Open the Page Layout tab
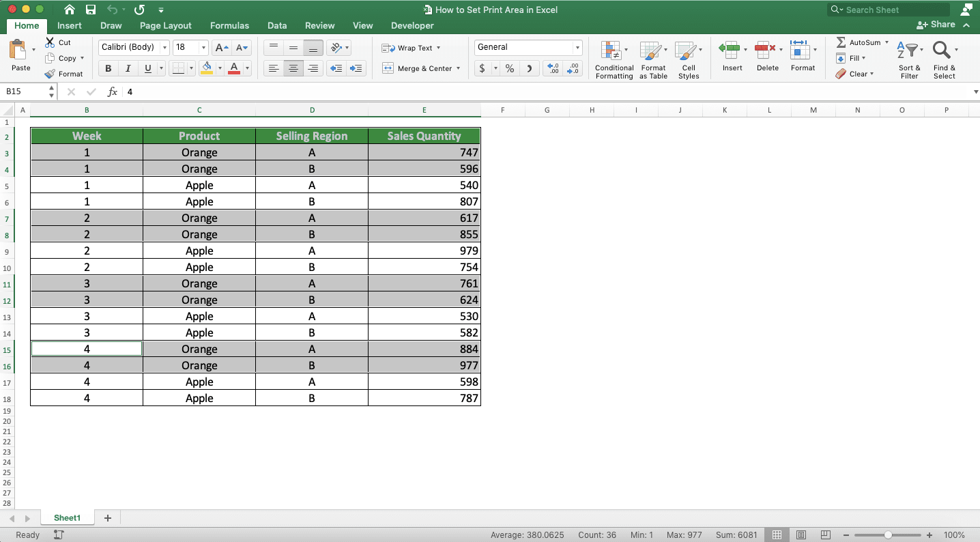 166,25
